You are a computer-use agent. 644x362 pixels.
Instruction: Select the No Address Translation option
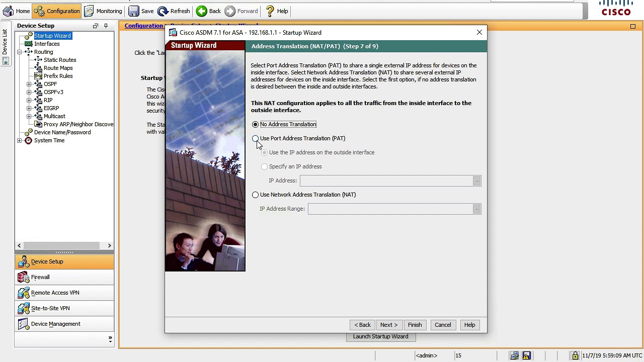coord(256,124)
